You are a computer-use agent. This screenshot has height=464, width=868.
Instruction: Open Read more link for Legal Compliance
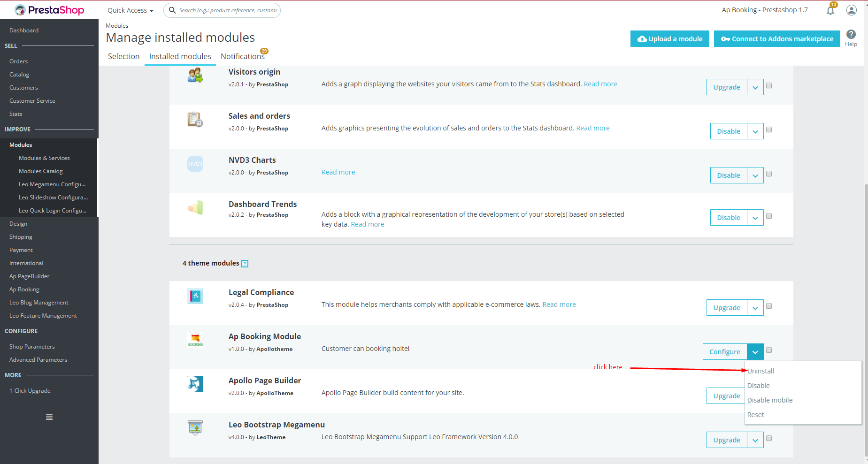tap(559, 304)
